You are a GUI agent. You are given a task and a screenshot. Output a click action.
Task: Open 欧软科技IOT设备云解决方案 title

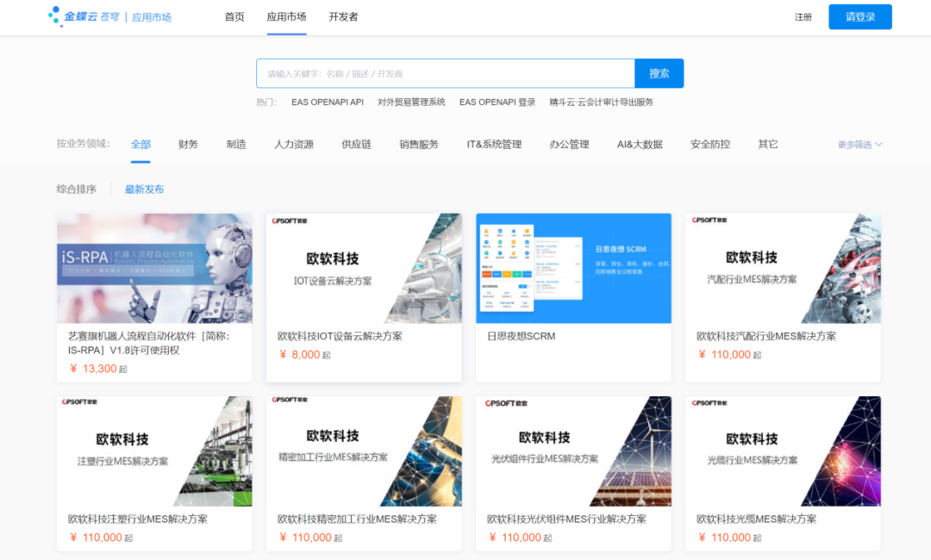340,336
